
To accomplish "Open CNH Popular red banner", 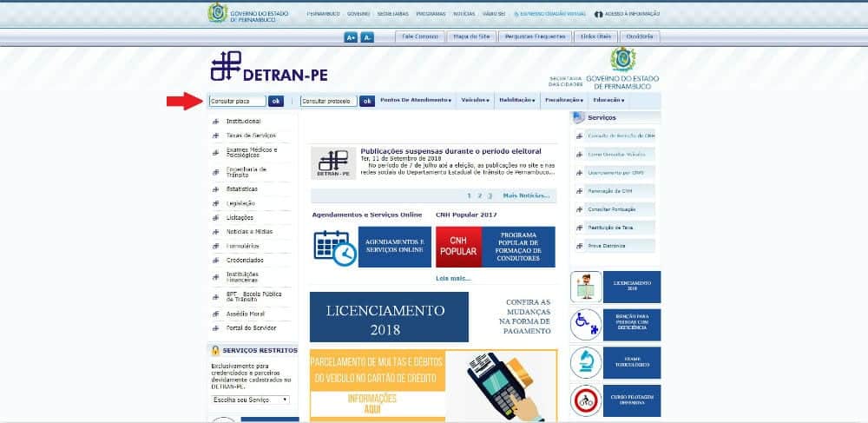I will [458, 247].
